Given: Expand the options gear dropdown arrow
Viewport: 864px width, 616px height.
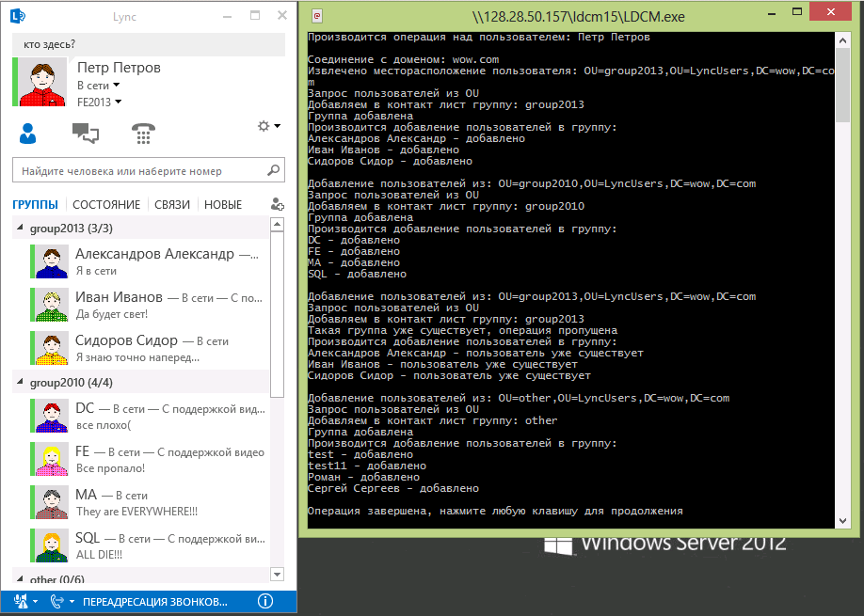Looking at the screenshot, I should click(277, 126).
